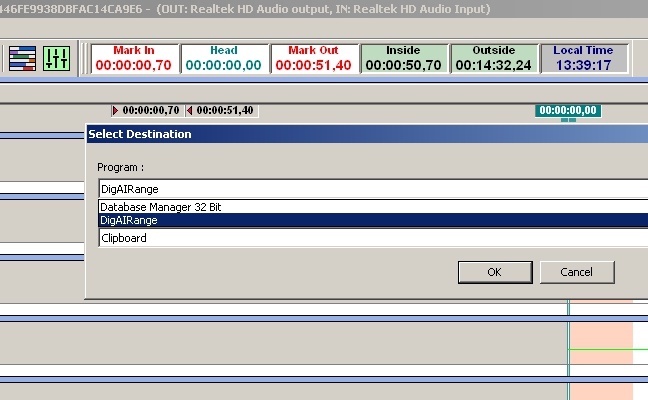This screenshot has height=400, width=648.
Task: Select the Head timecode display
Action: (224, 59)
